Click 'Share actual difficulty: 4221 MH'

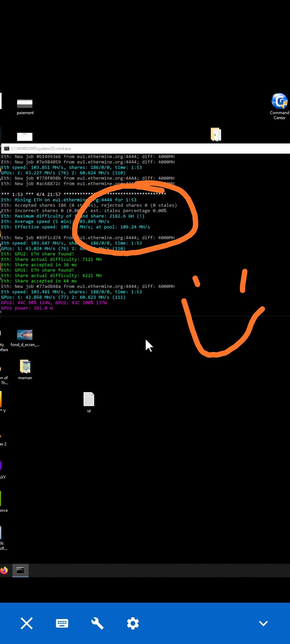(51, 276)
